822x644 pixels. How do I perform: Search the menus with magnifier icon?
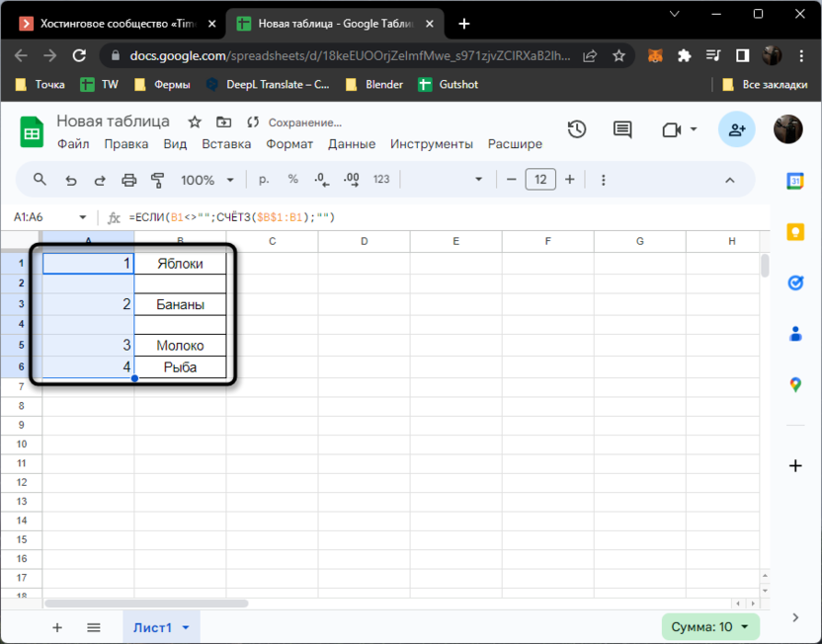41,180
